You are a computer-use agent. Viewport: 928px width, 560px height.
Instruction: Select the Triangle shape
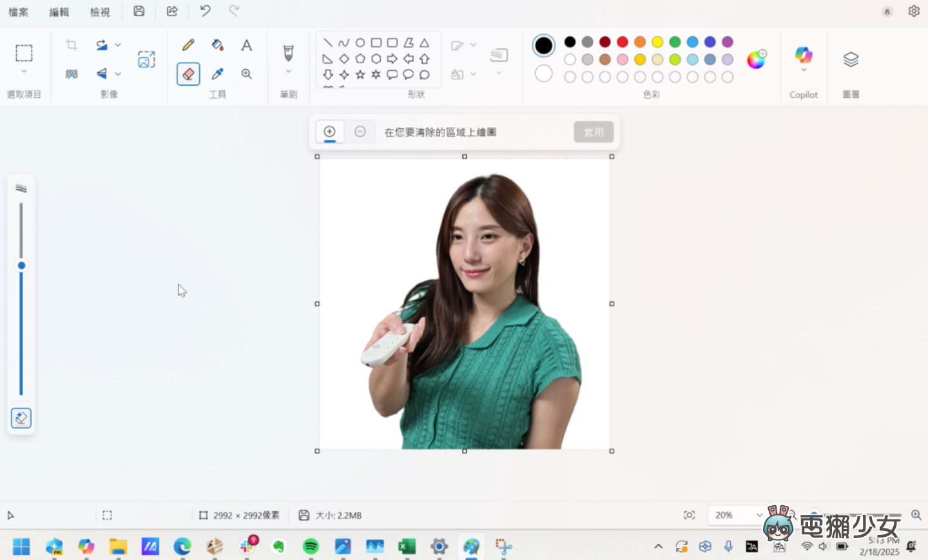tap(424, 43)
